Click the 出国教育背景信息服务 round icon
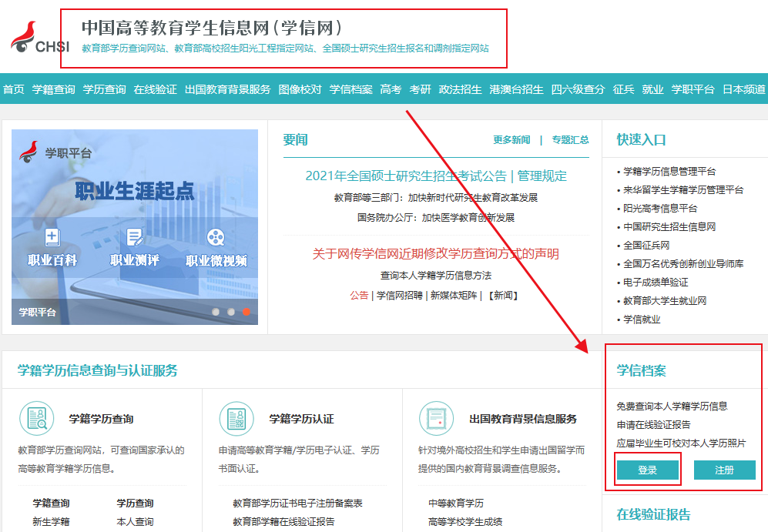This screenshot has width=768, height=532. coord(436,420)
